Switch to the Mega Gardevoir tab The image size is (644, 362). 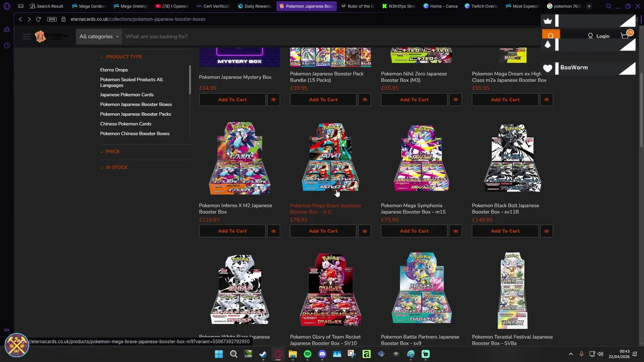click(89, 6)
